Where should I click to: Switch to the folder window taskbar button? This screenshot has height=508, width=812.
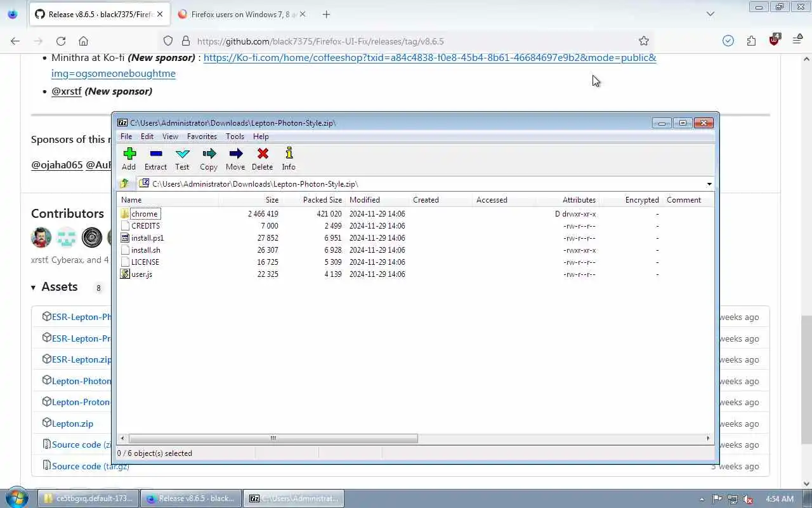pyautogui.click(x=88, y=498)
